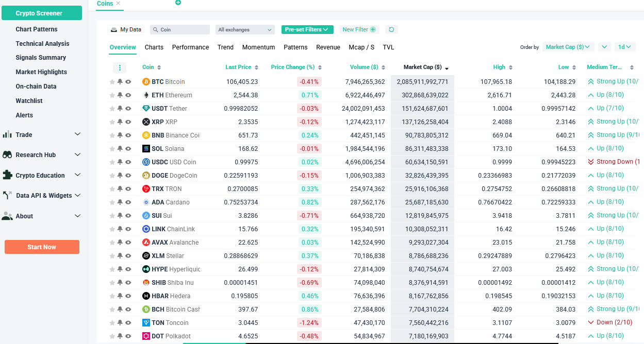Set an alert bell for DOGE

(120, 176)
